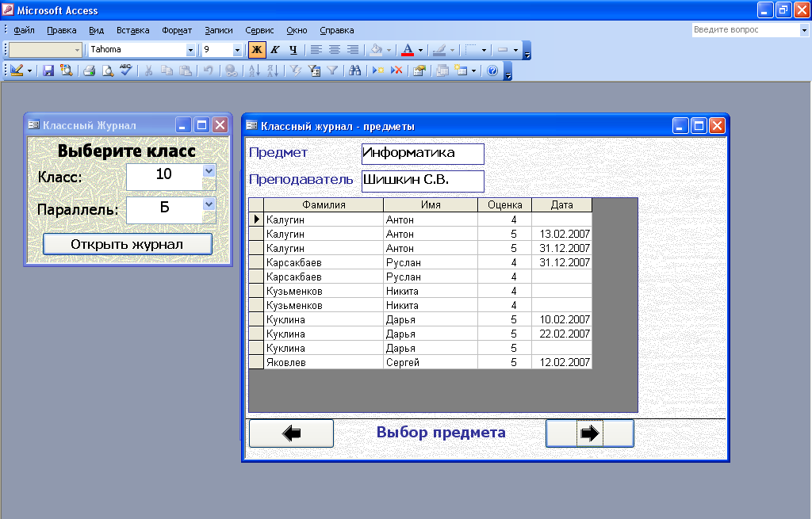Screen dimensions: 812x519
Task: Apply the fill/back color bucket
Action: coord(376,50)
